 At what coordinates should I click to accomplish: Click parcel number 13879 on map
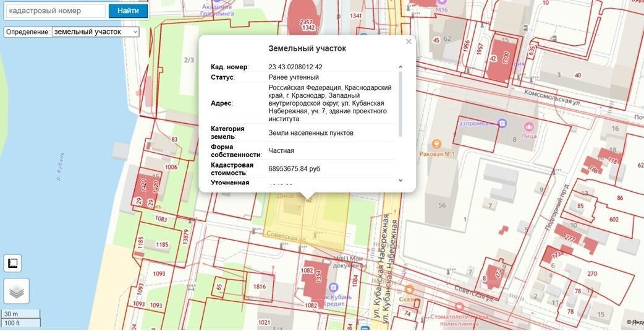click(x=185, y=236)
